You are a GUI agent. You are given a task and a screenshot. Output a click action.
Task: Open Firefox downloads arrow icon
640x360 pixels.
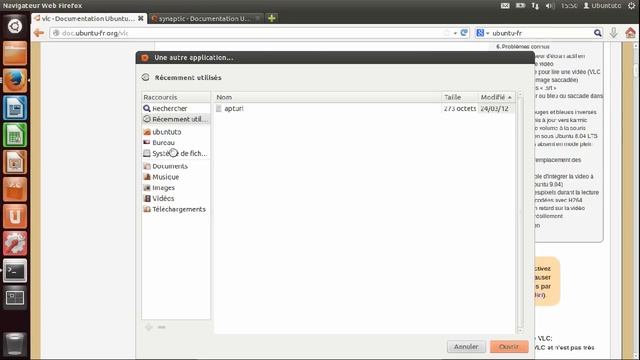pos(613,33)
